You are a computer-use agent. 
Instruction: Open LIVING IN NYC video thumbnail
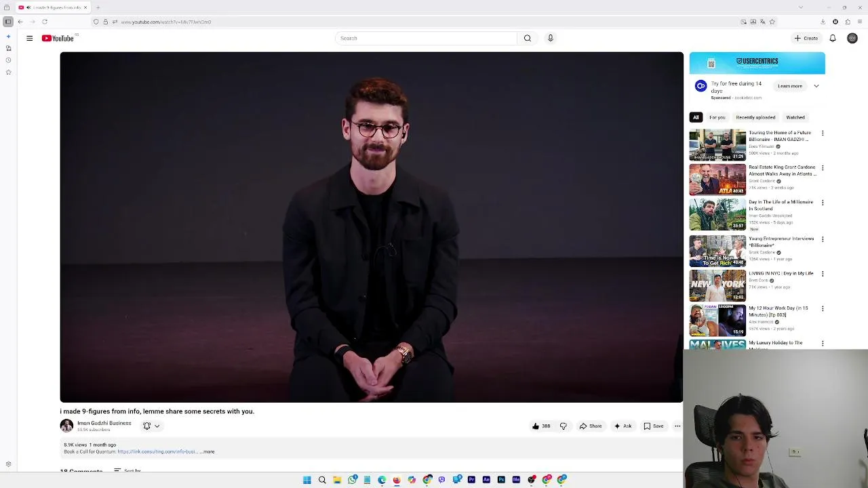[x=717, y=285]
